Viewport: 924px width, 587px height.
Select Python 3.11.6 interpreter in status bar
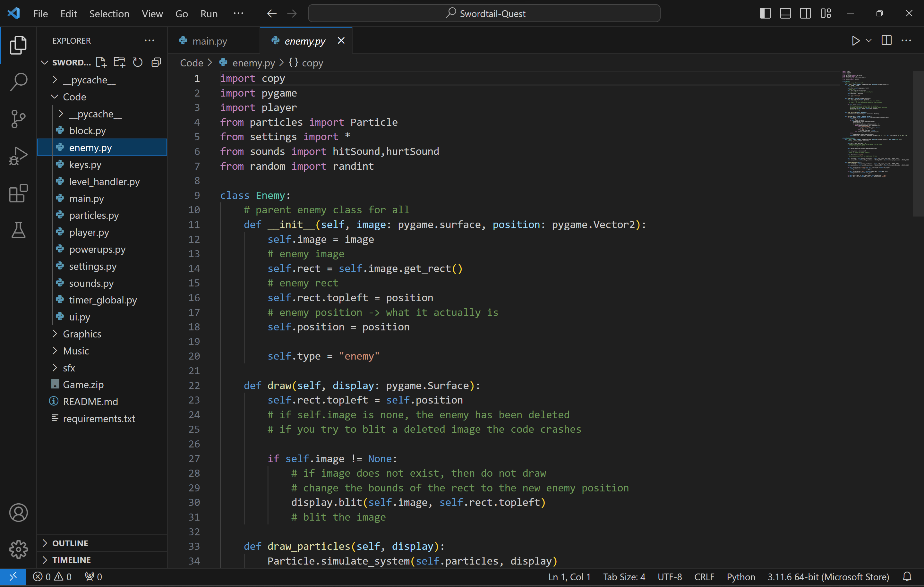[828, 577]
